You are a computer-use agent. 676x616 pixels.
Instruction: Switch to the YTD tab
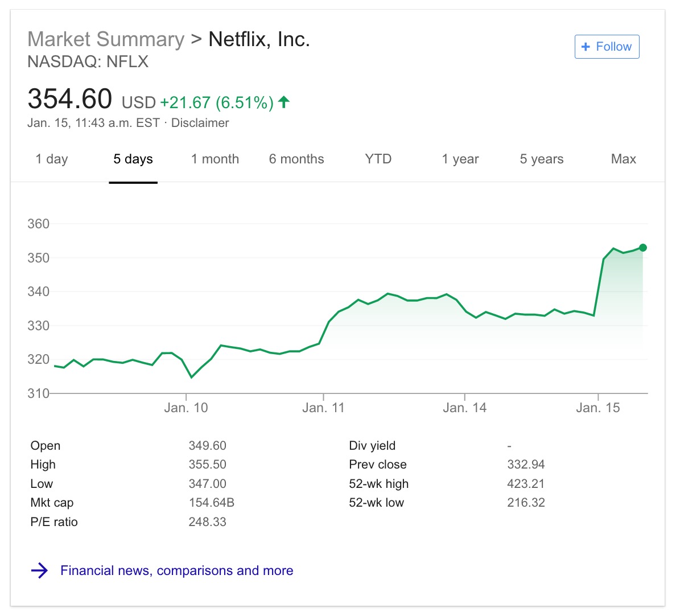pos(378,159)
